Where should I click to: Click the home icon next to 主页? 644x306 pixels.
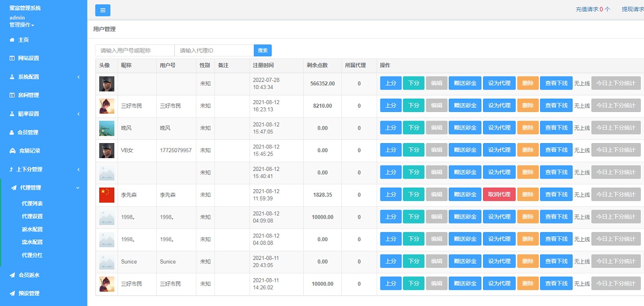click(12, 40)
